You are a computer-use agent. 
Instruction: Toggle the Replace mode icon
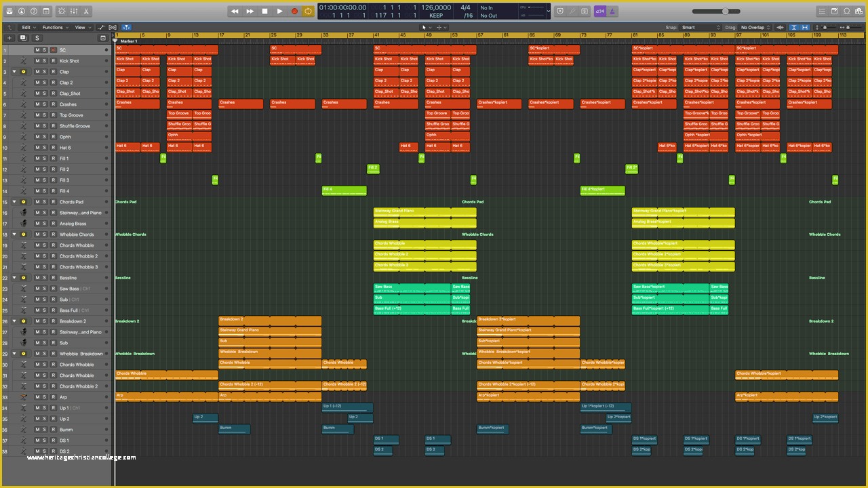[x=560, y=12]
